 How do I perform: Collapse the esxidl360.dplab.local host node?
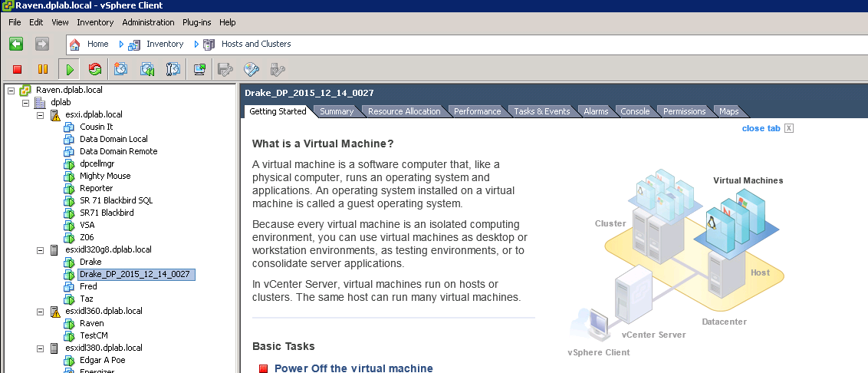pos(40,312)
